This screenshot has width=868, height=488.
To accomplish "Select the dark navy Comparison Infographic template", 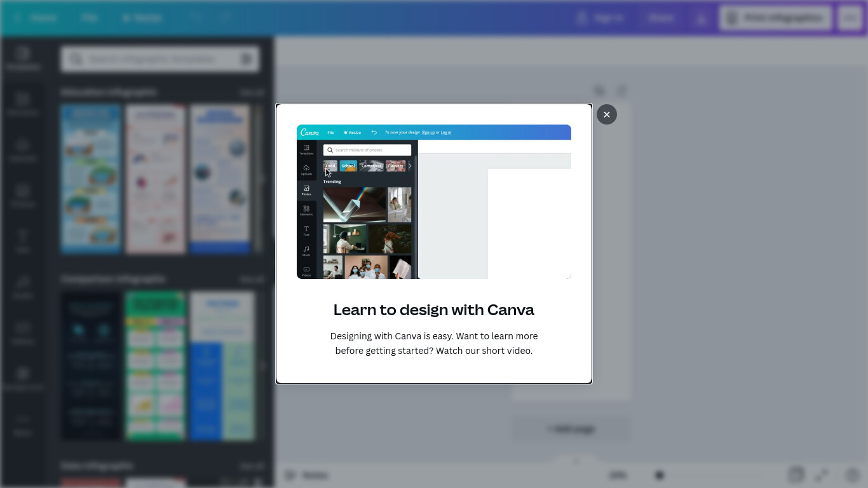I will pyautogui.click(x=91, y=366).
